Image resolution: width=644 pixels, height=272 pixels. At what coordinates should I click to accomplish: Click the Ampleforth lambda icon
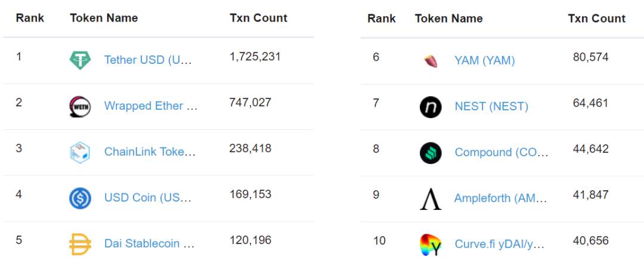[430, 198]
